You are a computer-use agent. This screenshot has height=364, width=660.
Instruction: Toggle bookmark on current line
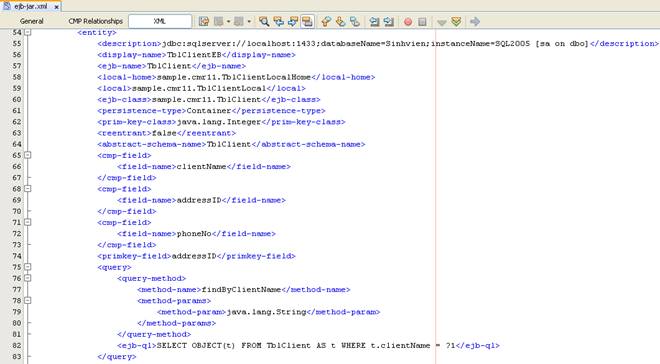pos(355,21)
